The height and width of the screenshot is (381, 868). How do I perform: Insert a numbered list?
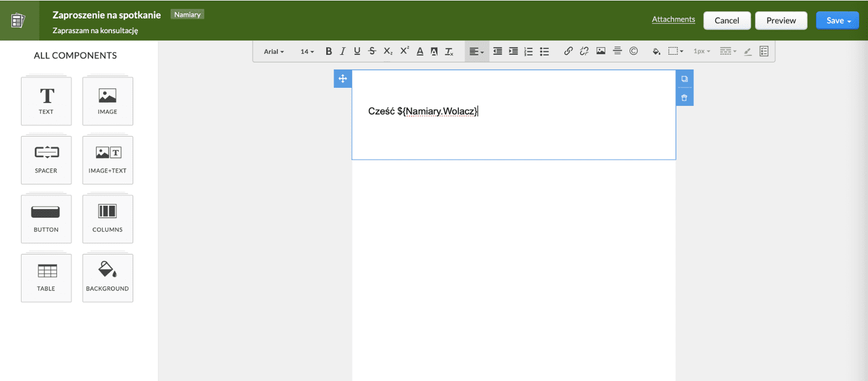(528, 52)
